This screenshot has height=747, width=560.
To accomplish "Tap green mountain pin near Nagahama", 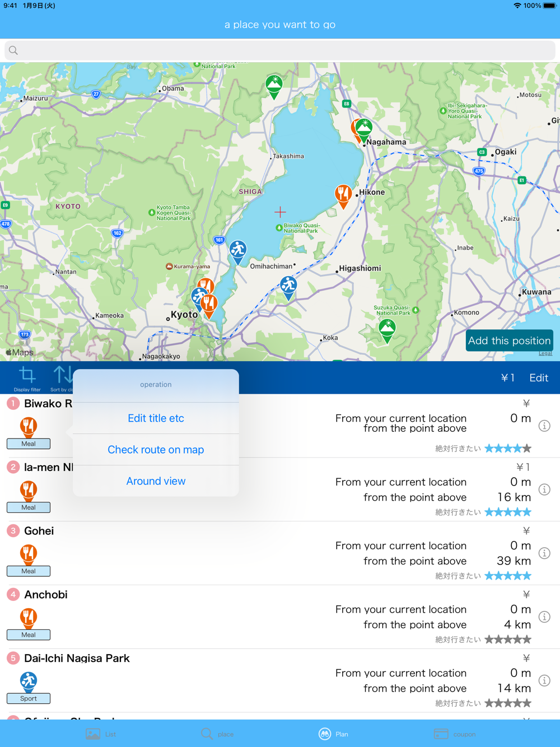I will [x=365, y=130].
